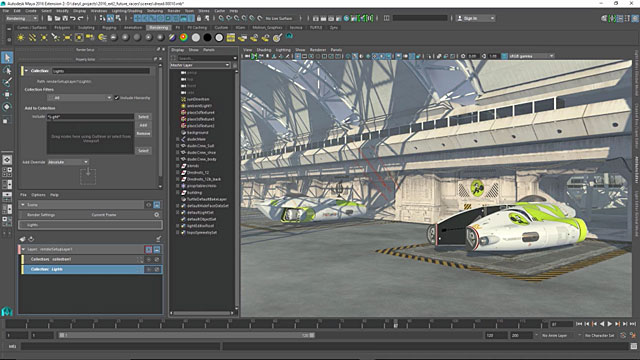640x360 pixels.
Task: Click the Undo arrow in status line
Action: coord(73,18)
